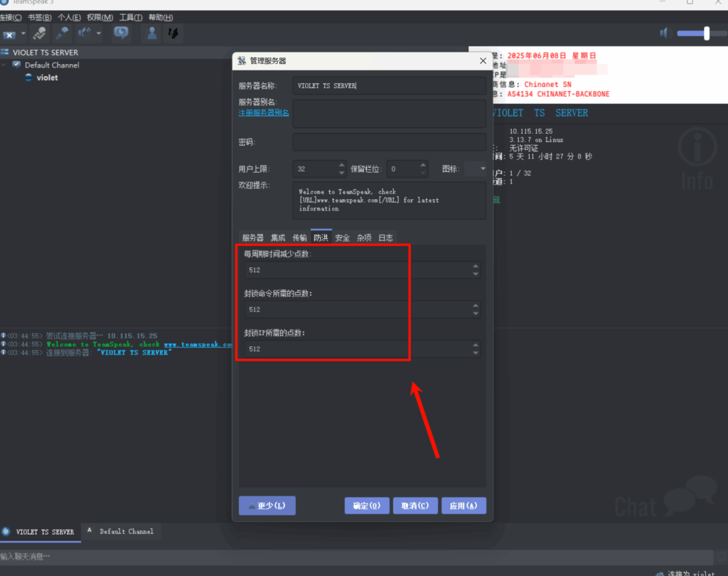Click the 取消(C) button
728x576 pixels.
pyautogui.click(x=415, y=506)
